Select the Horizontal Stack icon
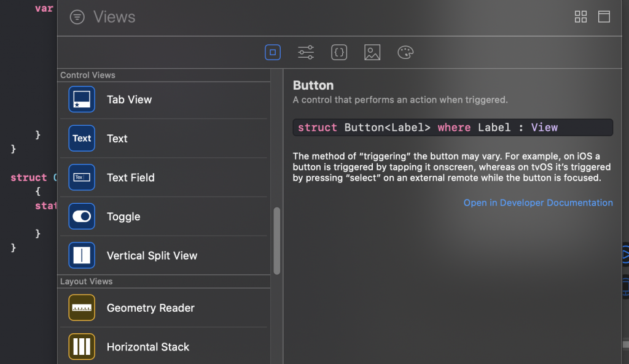 pyautogui.click(x=82, y=347)
